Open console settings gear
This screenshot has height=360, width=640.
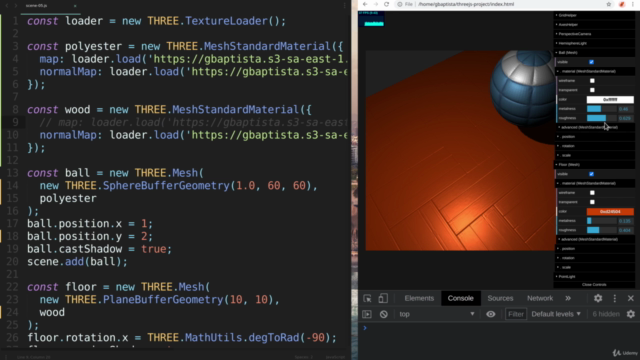tap(631, 314)
